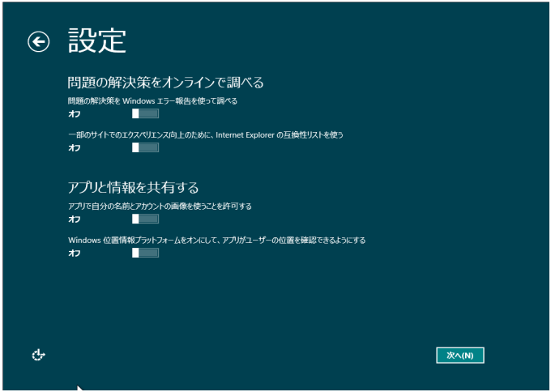551x392 pixels.
Task: Open the Ease of Access icon
Action: [38, 355]
